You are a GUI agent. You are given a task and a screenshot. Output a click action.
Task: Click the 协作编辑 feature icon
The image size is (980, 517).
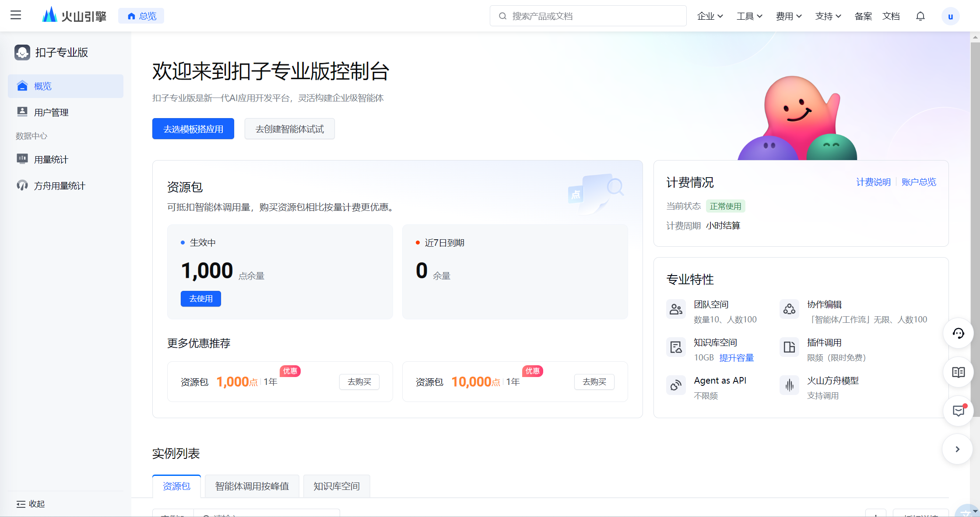click(789, 310)
